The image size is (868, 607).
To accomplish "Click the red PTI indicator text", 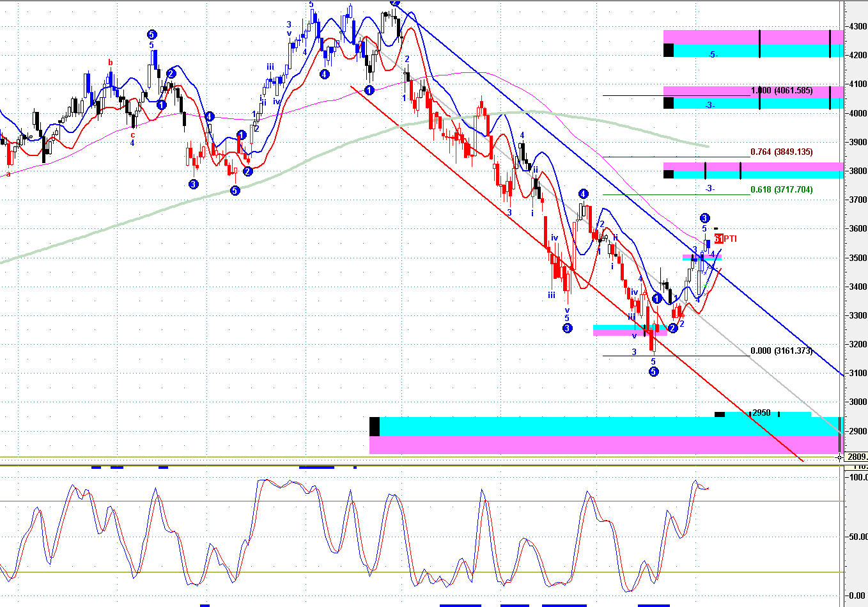I will 730,239.
